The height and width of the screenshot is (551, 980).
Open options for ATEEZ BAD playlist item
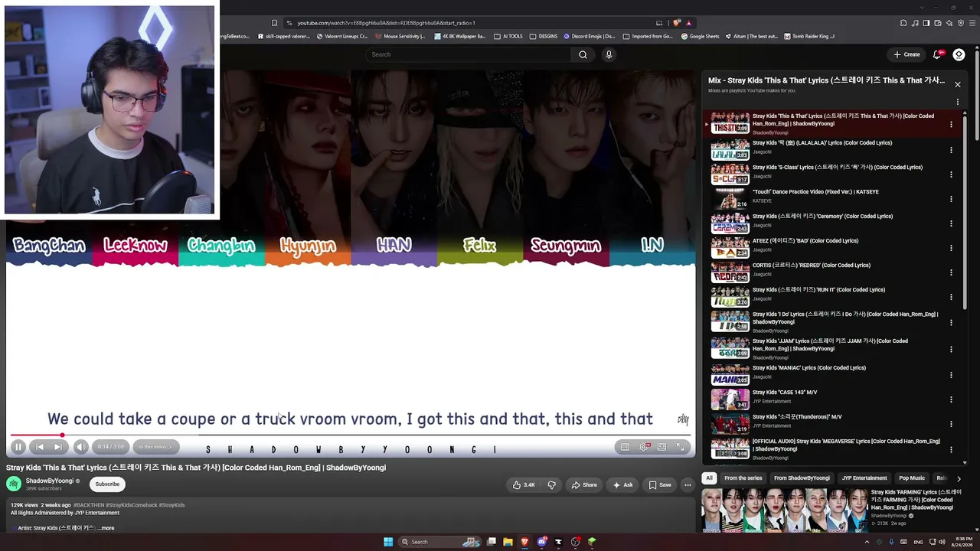pos(951,248)
